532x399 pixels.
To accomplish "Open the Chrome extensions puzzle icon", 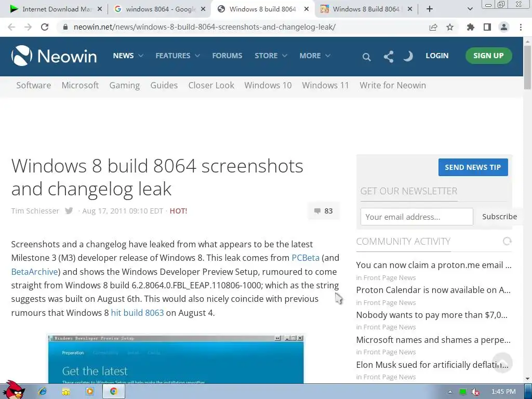I will [x=470, y=27].
